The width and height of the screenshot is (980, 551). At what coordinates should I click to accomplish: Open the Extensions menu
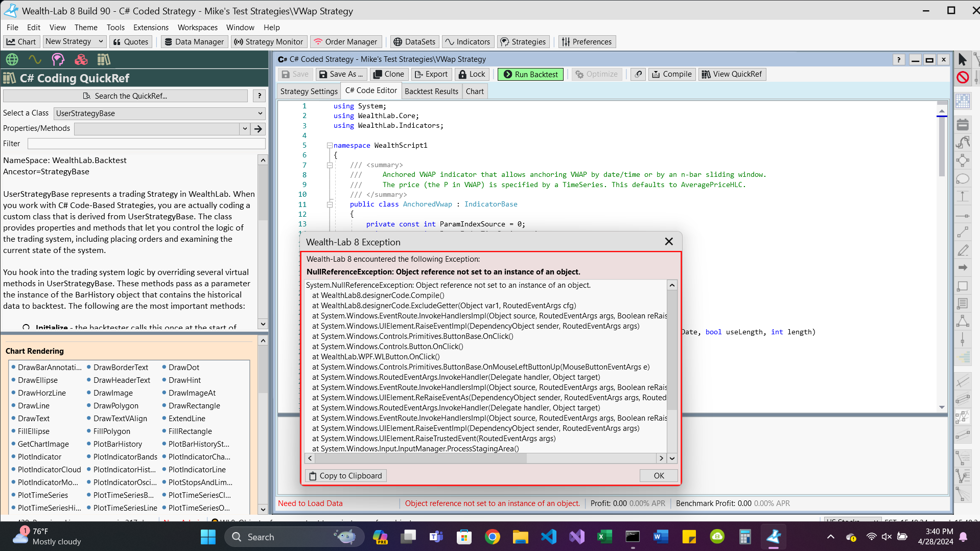coord(151,28)
